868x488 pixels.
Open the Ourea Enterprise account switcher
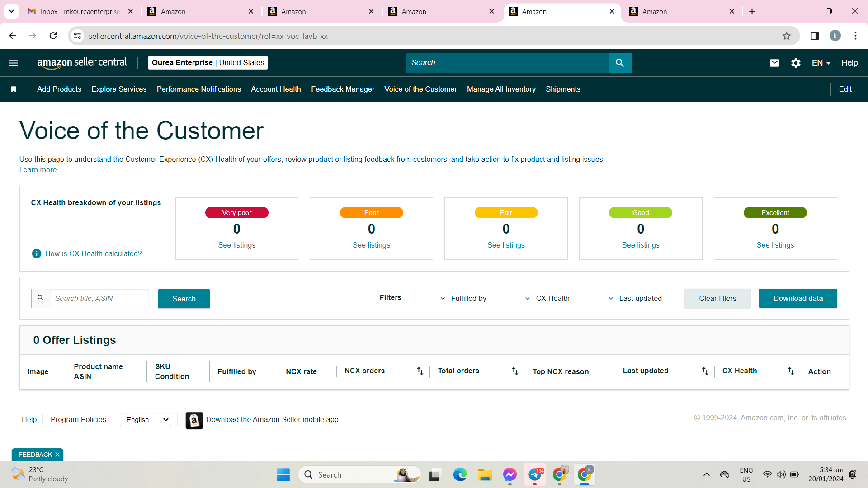click(x=208, y=63)
